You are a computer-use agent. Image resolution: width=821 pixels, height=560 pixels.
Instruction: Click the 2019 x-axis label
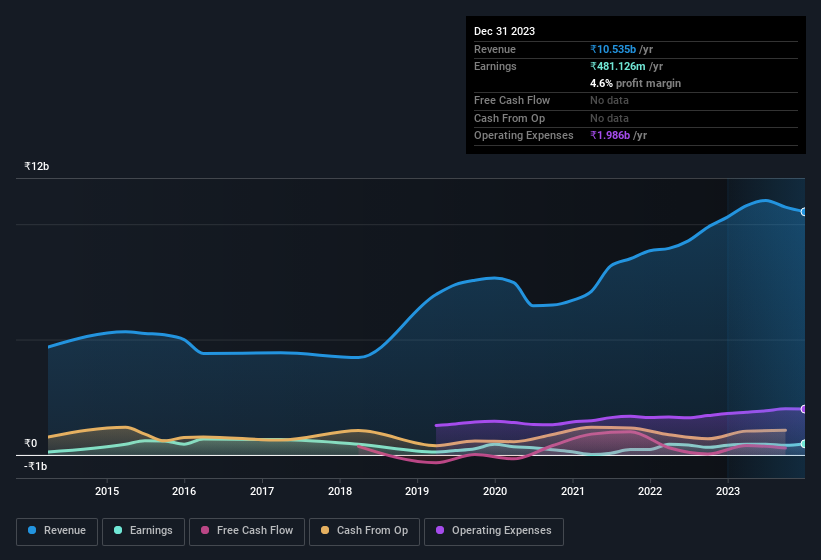[417, 491]
